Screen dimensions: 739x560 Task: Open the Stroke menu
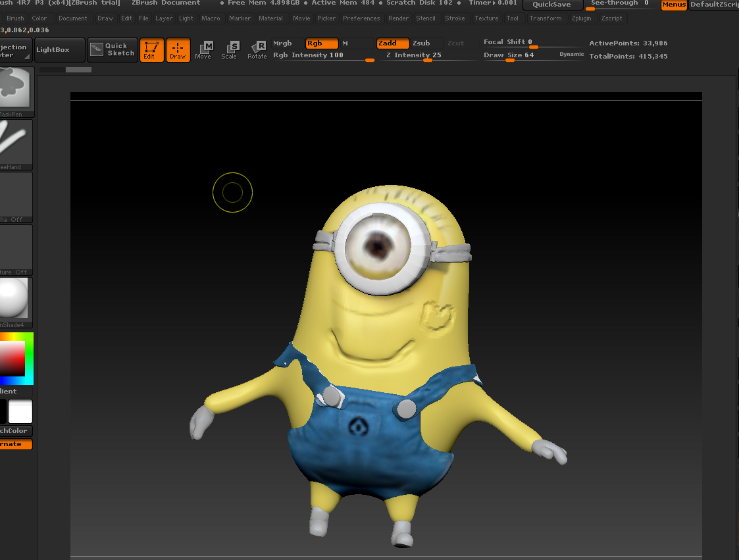pyautogui.click(x=455, y=18)
